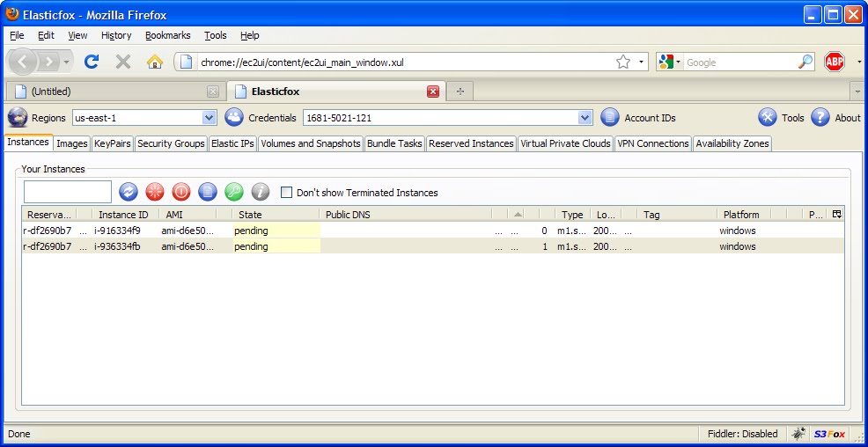Open the URL bar history dropdown arrow
Viewport: 868px width, 447px height.
pos(641,62)
